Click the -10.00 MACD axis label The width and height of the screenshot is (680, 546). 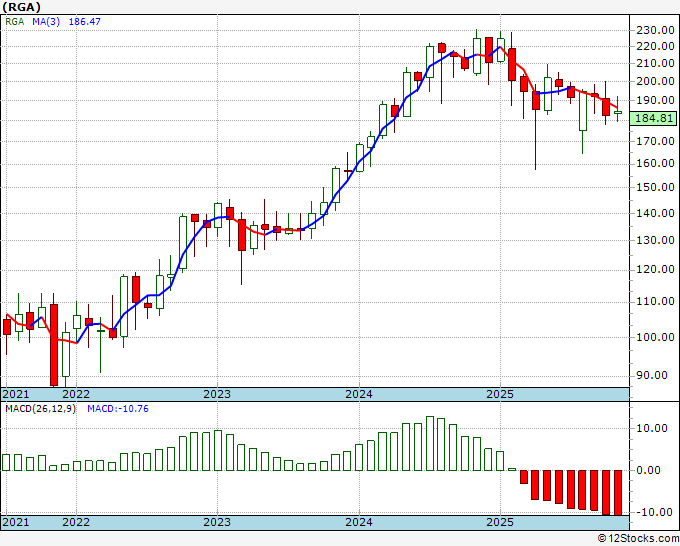point(655,512)
